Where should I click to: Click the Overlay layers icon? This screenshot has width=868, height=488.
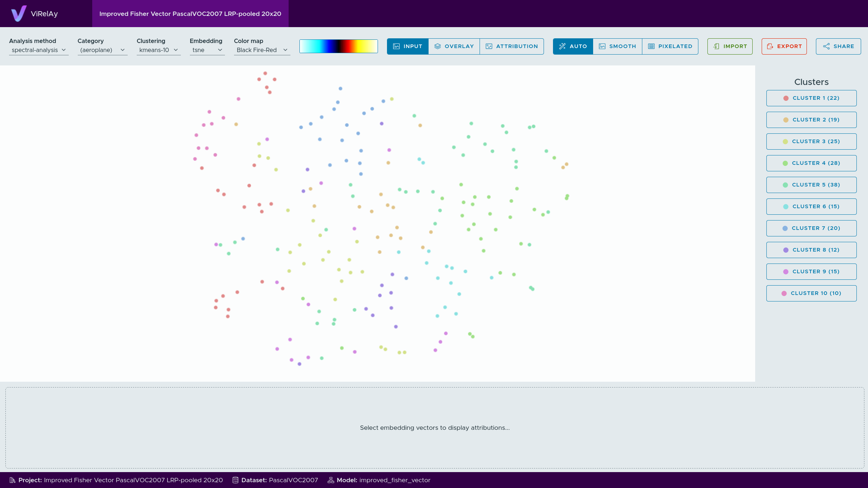click(x=438, y=46)
